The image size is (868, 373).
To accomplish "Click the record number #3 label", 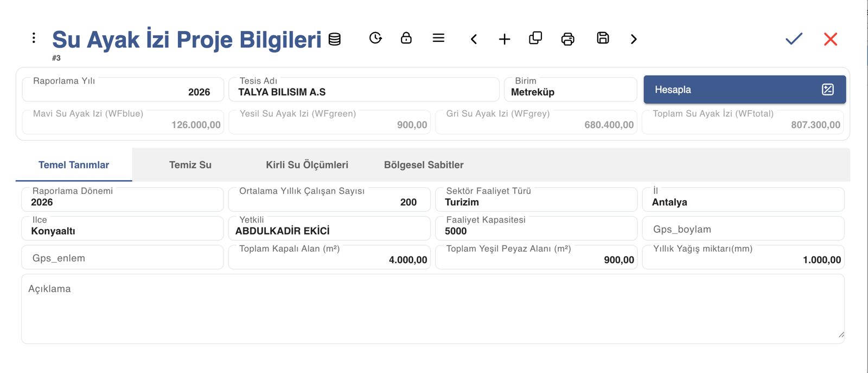I will pos(56,58).
